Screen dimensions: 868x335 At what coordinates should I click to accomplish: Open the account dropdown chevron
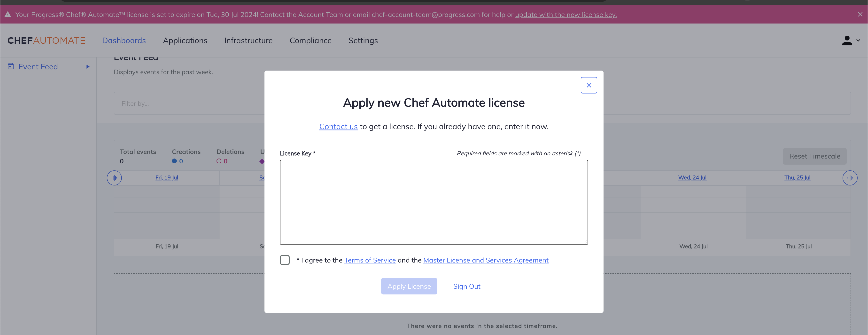858,40
